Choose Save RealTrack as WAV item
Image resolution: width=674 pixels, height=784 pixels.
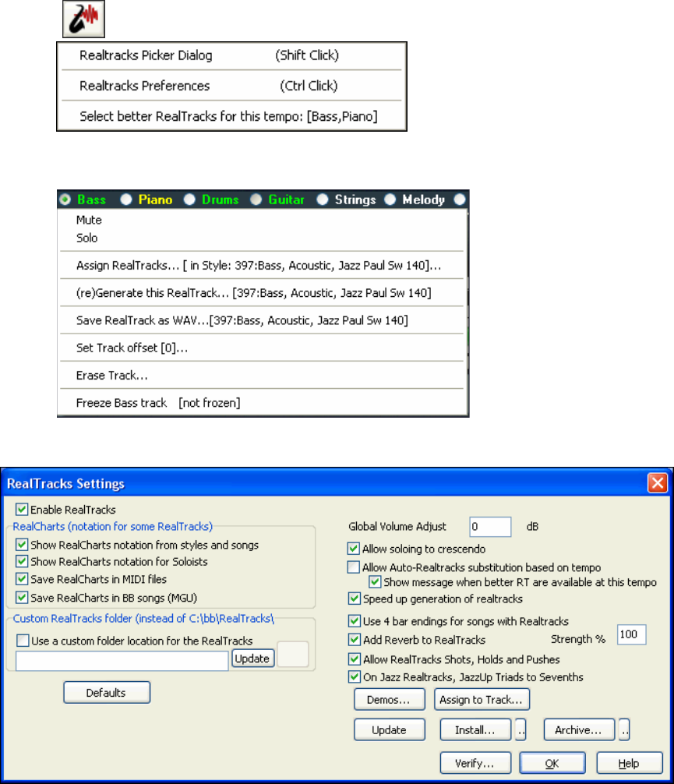263,320
